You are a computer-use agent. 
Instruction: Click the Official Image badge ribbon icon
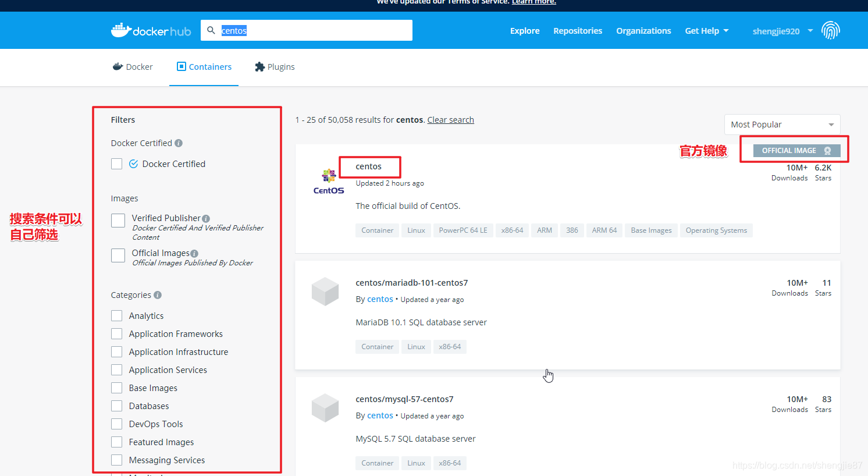pyautogui.click(x=827, y=151)
